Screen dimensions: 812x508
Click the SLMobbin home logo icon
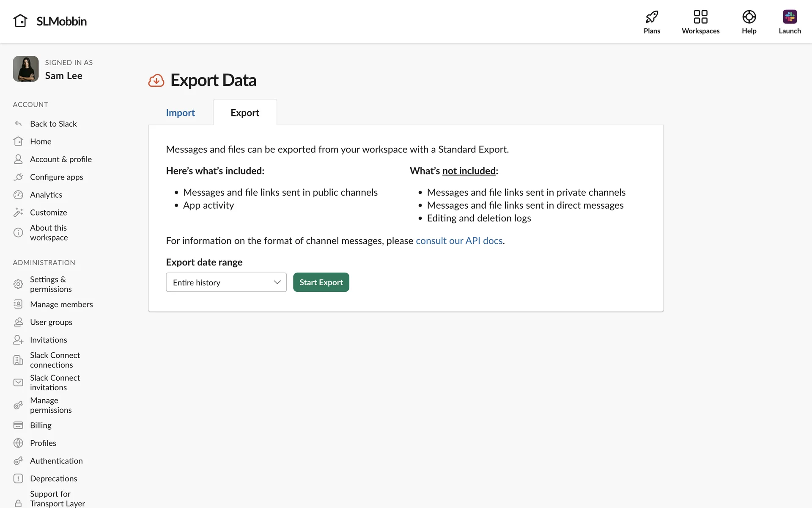click(x=20, y=21)
